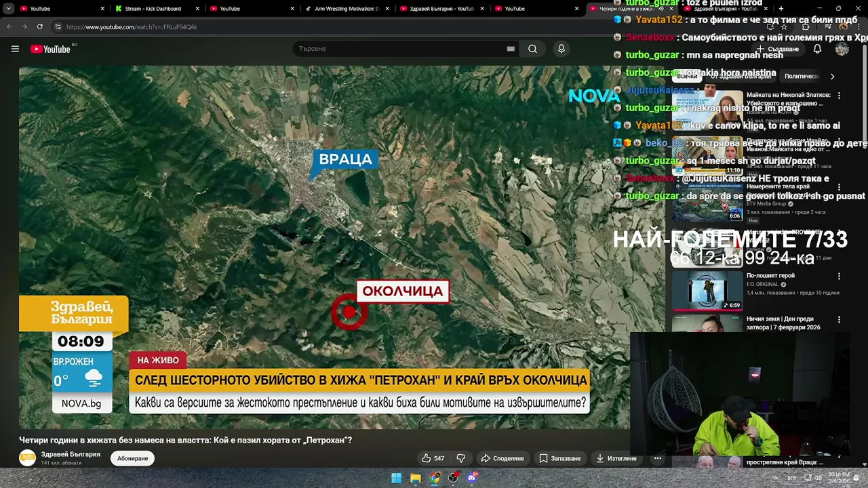Show hidden system tray icons chevron
868x488 pixels.
tap(777, 478)
